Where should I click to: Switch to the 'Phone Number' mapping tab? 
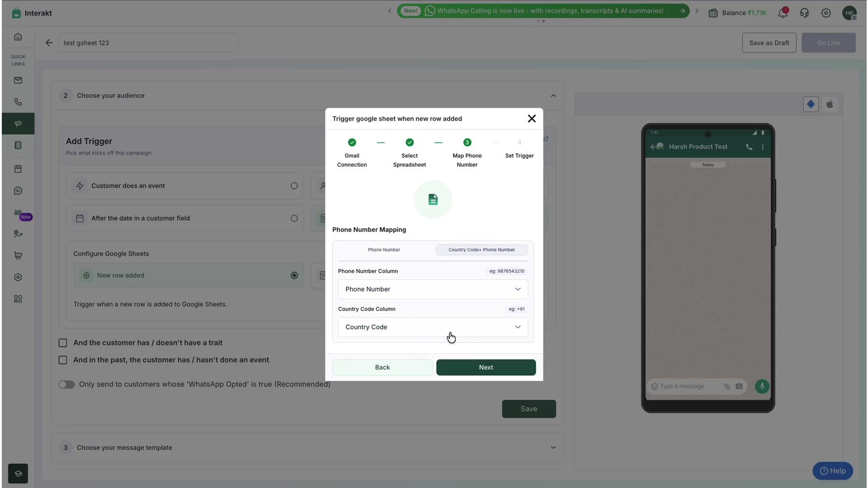click(x=384, y=250)
